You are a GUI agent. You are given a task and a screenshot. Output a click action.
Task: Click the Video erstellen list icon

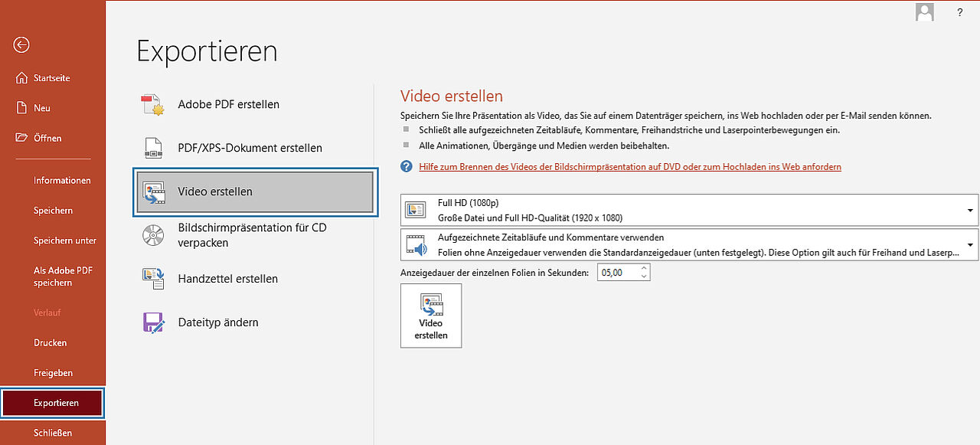click(153, 191)
